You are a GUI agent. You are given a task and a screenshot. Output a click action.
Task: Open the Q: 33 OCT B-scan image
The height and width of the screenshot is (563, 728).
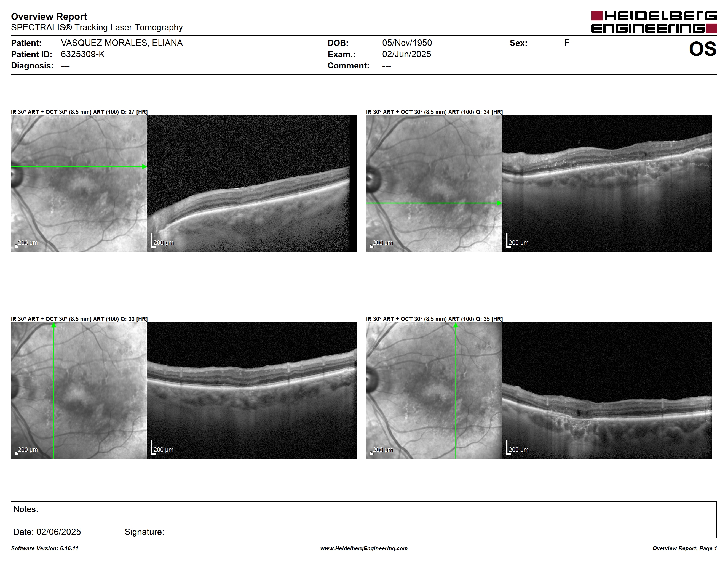tap(252, 390)
